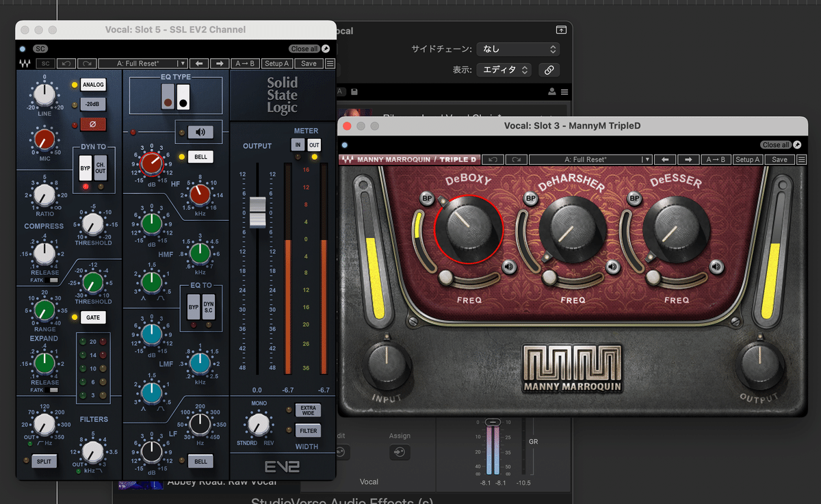Click the Assign arrow icon above Vocal
Screen dimensions: 821x504
pyautogui.click(x=400, y=452)
